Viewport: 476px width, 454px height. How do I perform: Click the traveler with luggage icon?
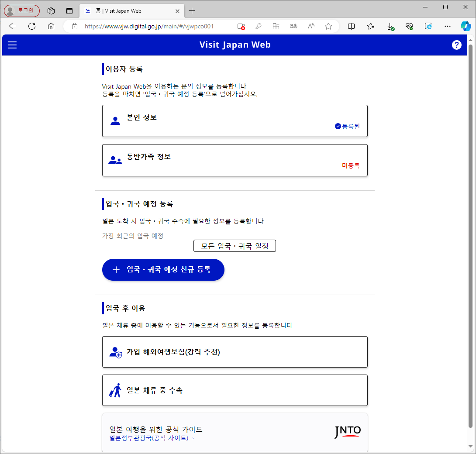[x=115, y=390]
